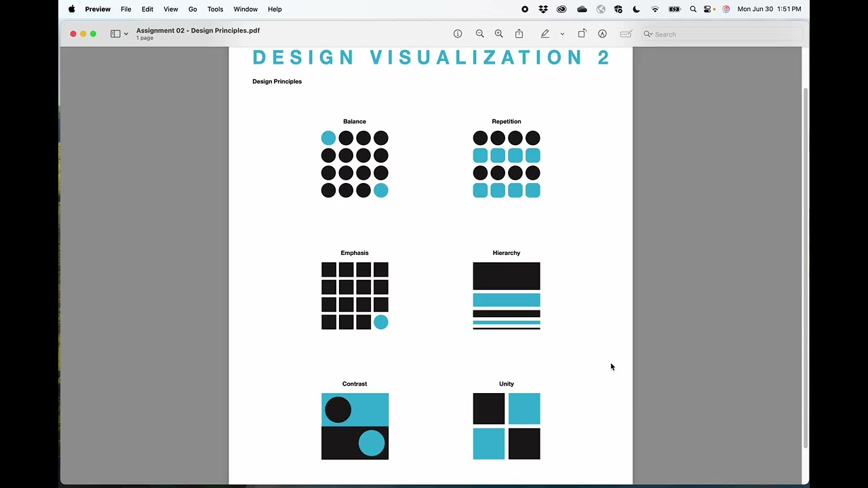The image size is (868, 488).
Task: Click the 'Emphasis' label in the PDF
Action: 355,253
